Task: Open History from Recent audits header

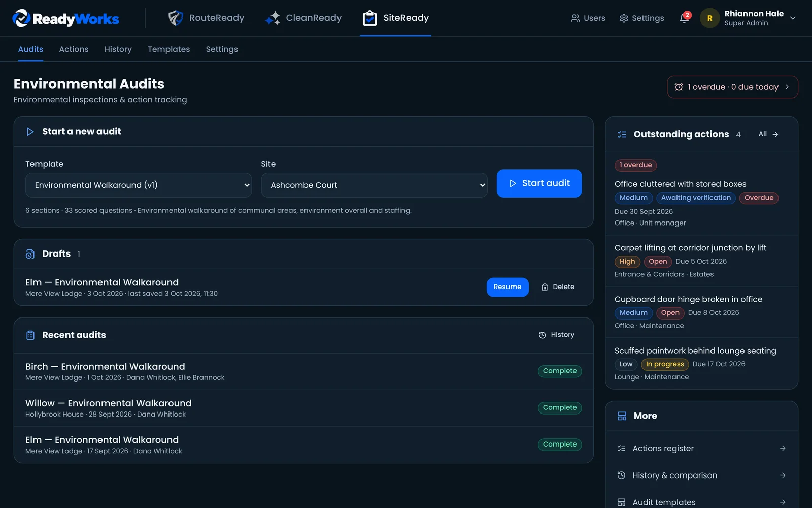Action: (x=557, y=335)
